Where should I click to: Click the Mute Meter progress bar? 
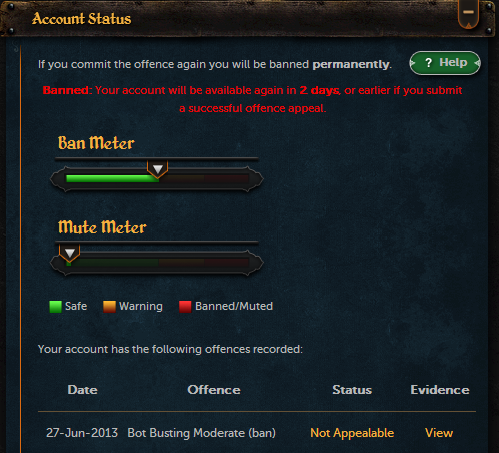tap(157, 263)
